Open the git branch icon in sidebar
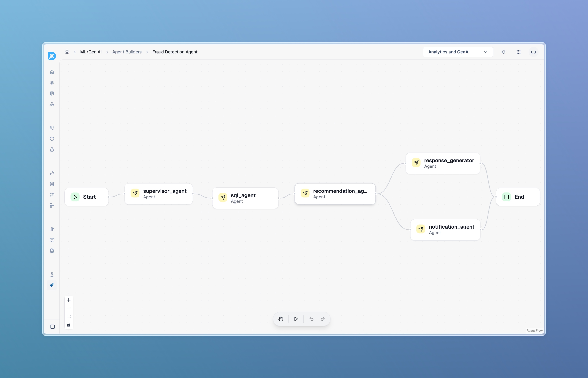588x378 pixels. (x=52, y=195)
